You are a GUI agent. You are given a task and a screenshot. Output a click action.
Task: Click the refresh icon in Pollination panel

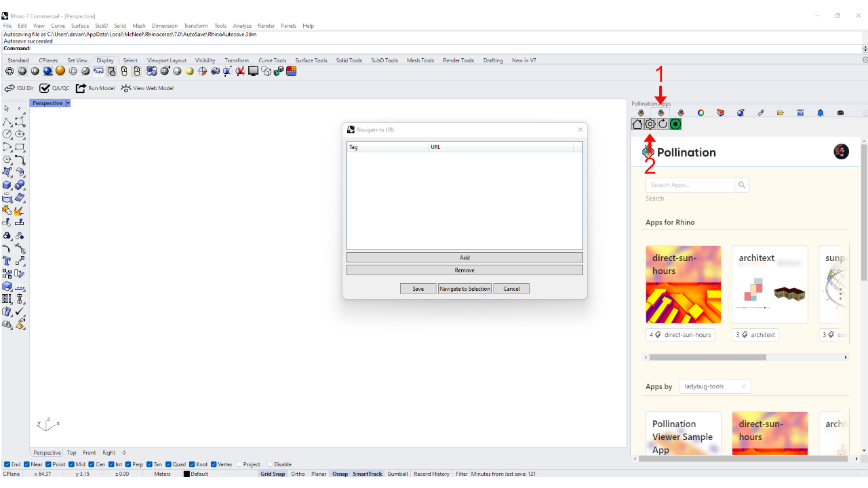click(x=663, y=124)
